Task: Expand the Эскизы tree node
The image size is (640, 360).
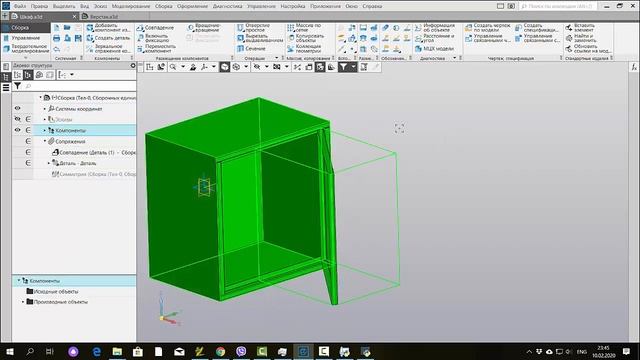Action: point(45,120)
